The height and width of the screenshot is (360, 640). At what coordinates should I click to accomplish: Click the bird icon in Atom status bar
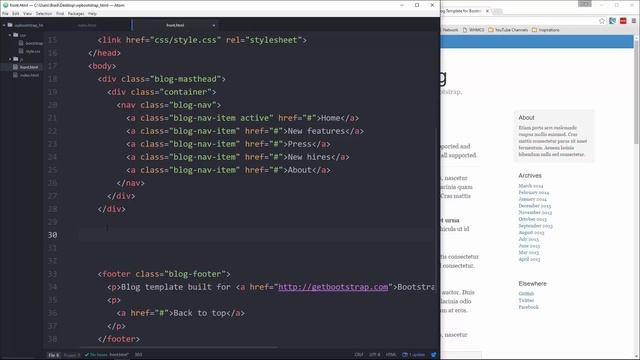(x=433, y=355)
